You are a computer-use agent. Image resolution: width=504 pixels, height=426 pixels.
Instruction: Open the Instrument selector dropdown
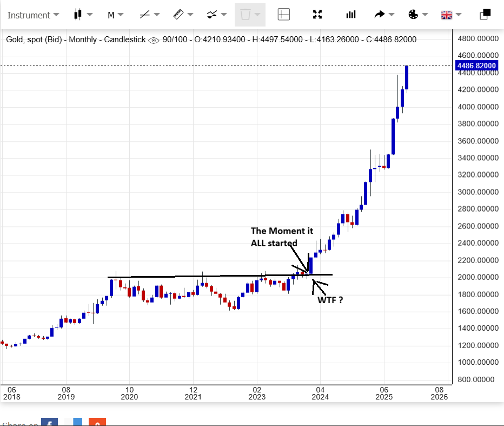32,15
